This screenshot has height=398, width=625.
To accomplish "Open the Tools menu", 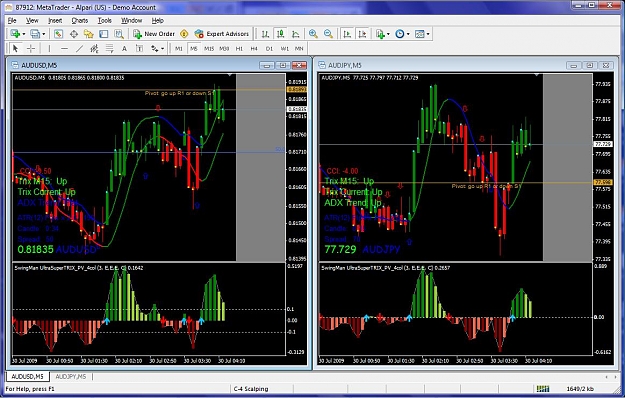I will tap(104, 20).
